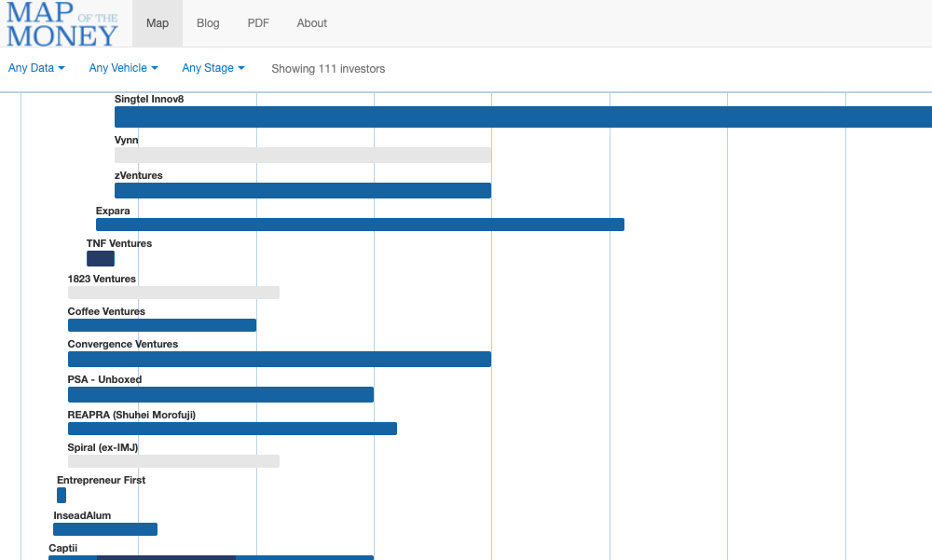Select the InseadAlum blue bar
The width and height of the screenshot is (932, 560).
pyautogui.click(x=105, y=529)
